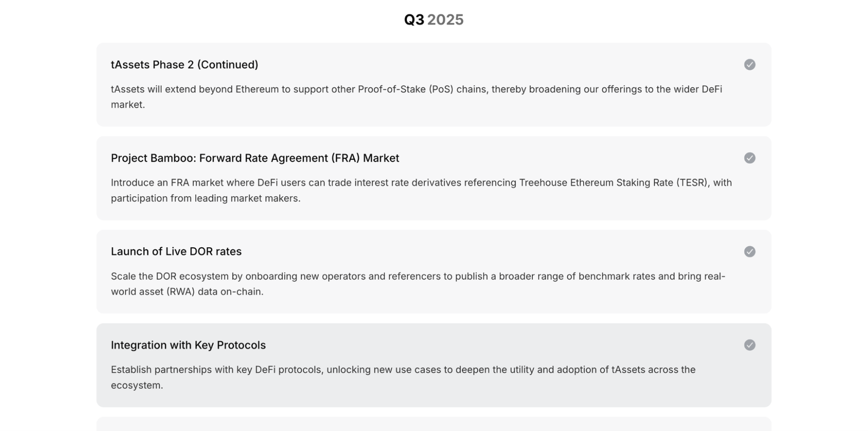
Task: Click the FRA market TESR description text
Action: click(422, 190)
